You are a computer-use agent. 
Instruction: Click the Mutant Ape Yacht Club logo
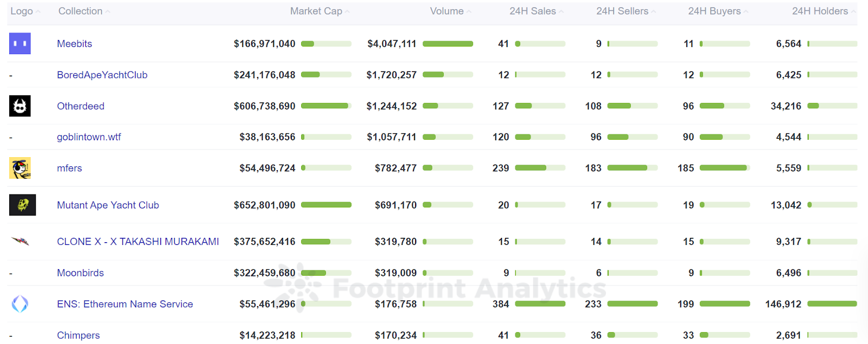[x=22, y=205]
